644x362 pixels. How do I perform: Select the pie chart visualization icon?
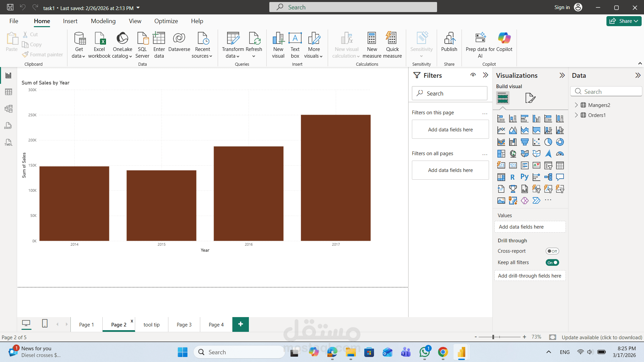548,142
